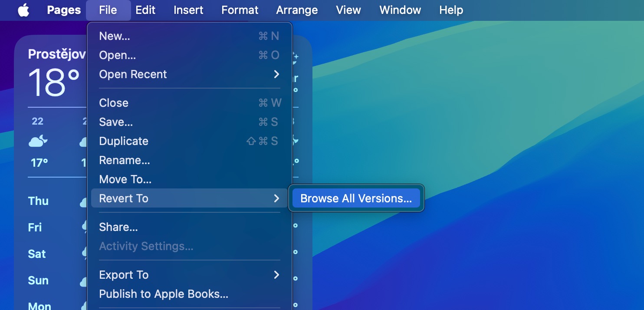Screen dimensions: 644x310
Task: Open the Pages application menu
Action: point(63,10)
